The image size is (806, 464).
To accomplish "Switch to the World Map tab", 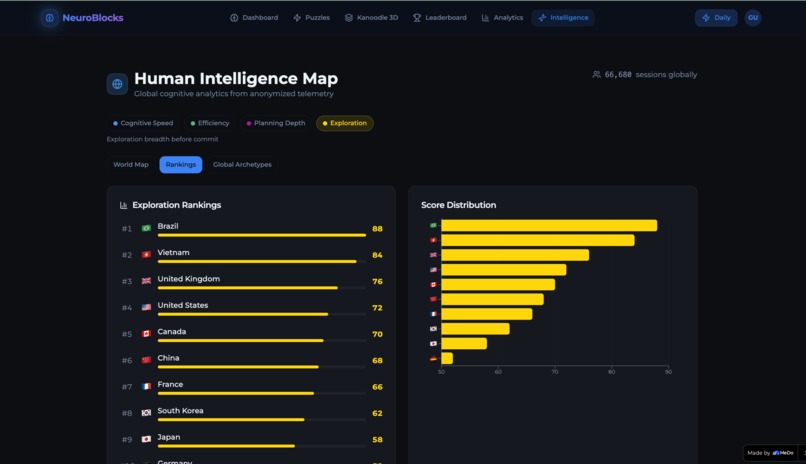I will click(131, 164).
